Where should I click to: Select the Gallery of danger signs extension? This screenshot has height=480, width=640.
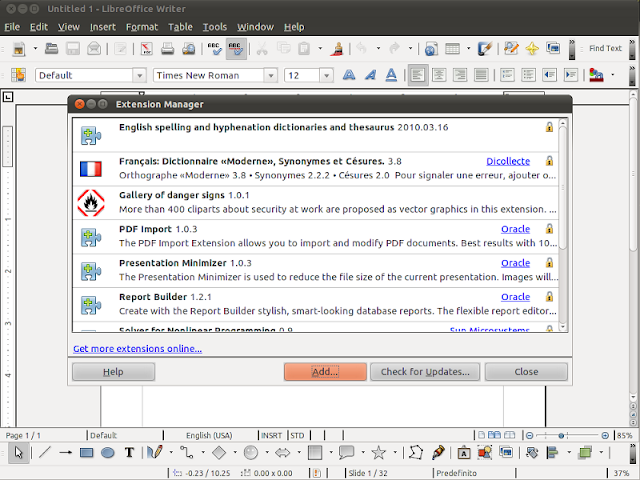click(x=315, y=202)
